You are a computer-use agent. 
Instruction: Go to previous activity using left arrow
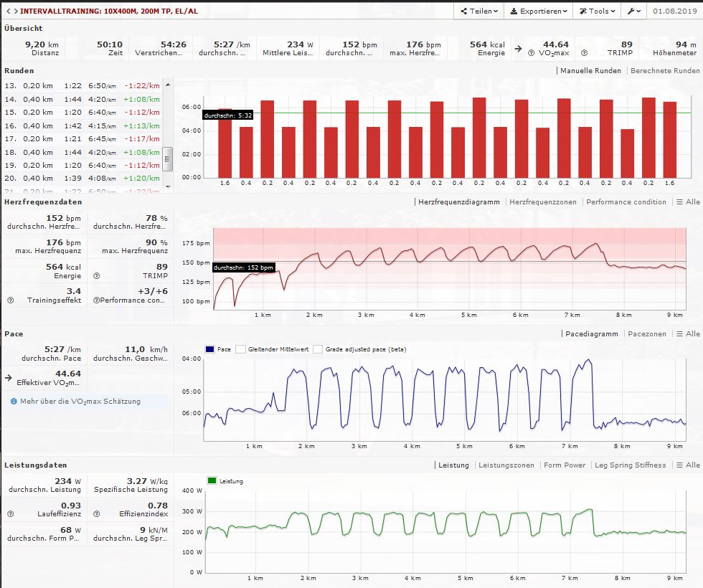pos(7,11)
